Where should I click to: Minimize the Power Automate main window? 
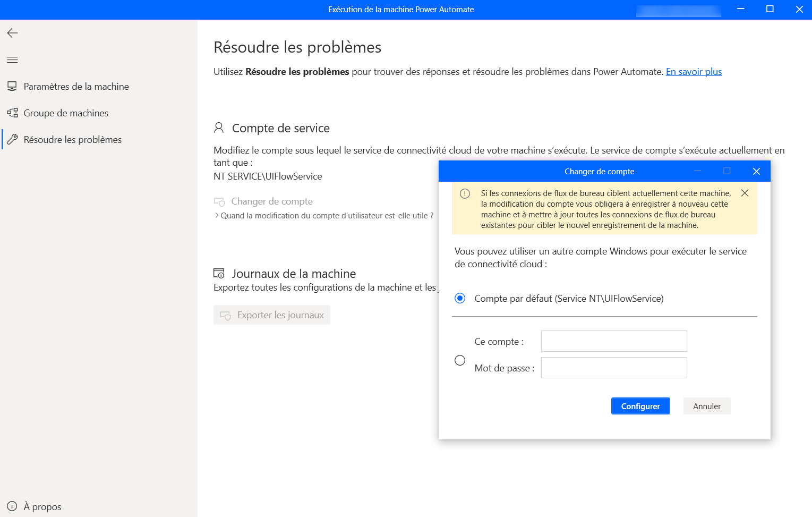[740, 9]
